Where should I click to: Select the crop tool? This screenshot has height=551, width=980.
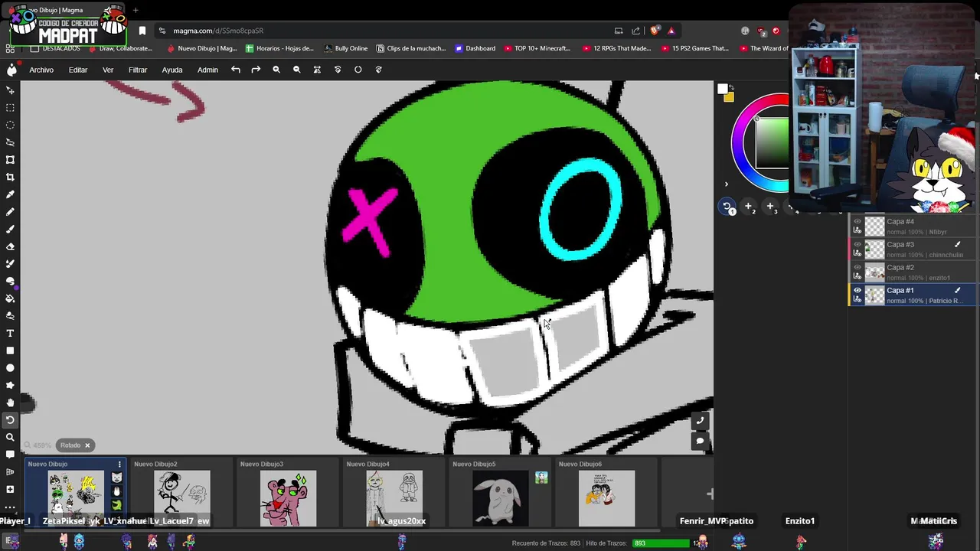[10, 177]
